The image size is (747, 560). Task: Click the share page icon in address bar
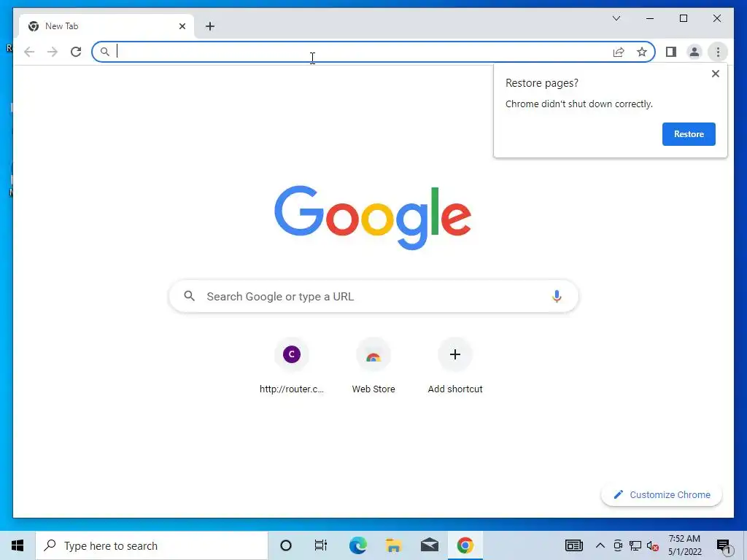click(x=619, y=52)
